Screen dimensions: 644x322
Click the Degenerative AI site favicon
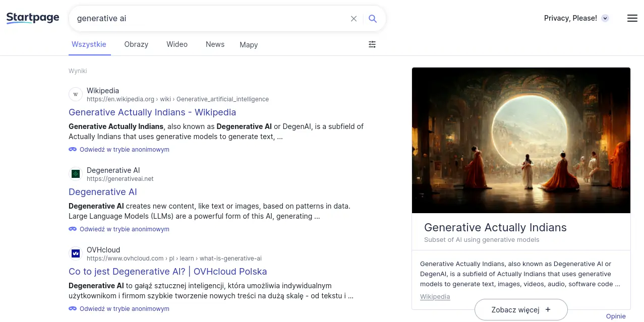[x=76, y=174]
